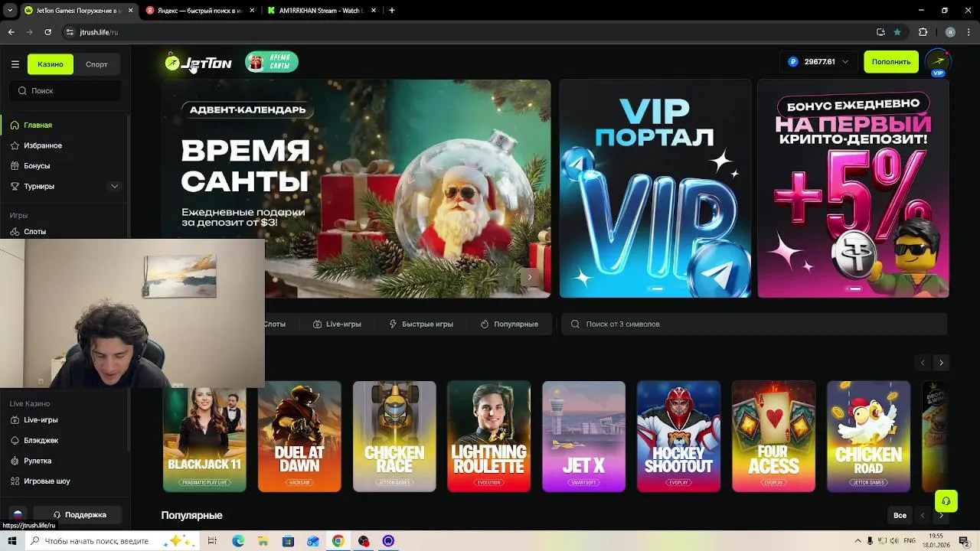The height and width of the screenshot is (551, 980).
Task: Select Live-игры category tab
Action: 337,324
